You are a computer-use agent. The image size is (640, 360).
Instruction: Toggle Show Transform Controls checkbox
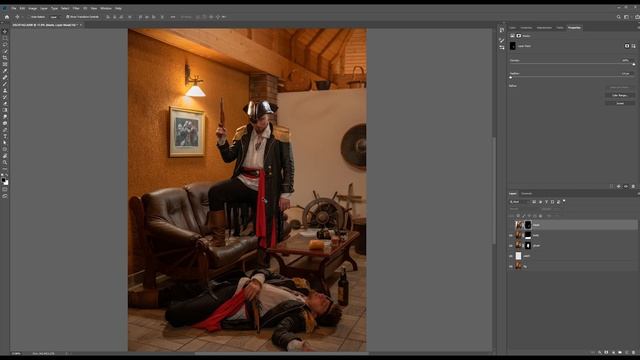pyautogui.click(x=68, y=17)
